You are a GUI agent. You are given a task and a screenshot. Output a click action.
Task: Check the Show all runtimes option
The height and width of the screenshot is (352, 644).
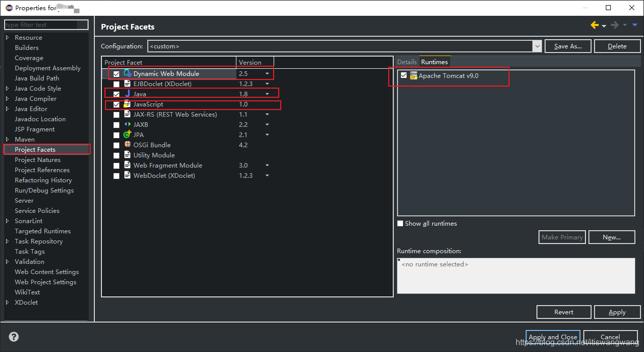[x=400, y=223]
